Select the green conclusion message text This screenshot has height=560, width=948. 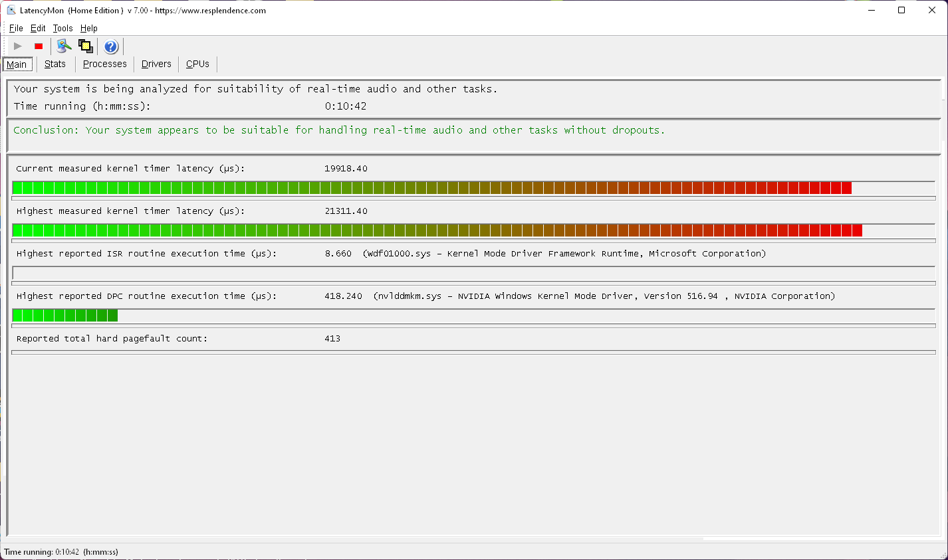339,130
